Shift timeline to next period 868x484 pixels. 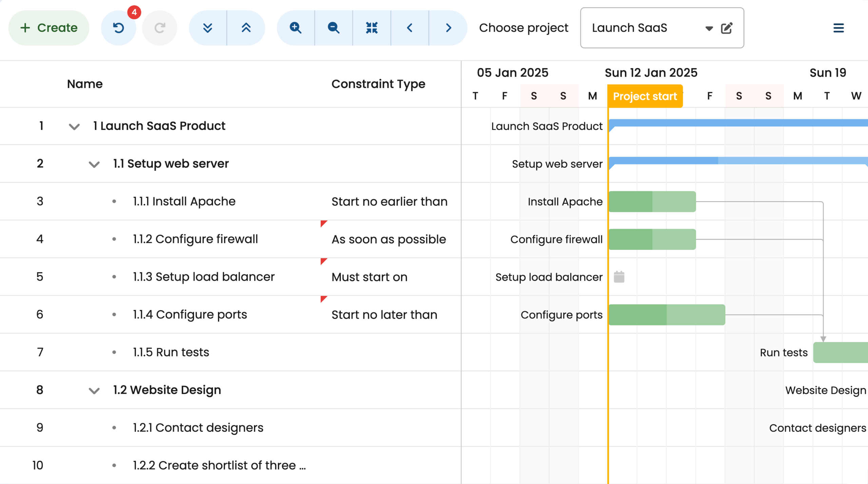pyautogui.click(x=448, y=28)
